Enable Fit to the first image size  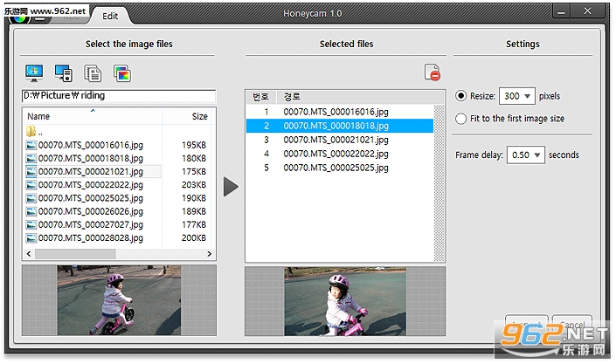click(460, 119)
